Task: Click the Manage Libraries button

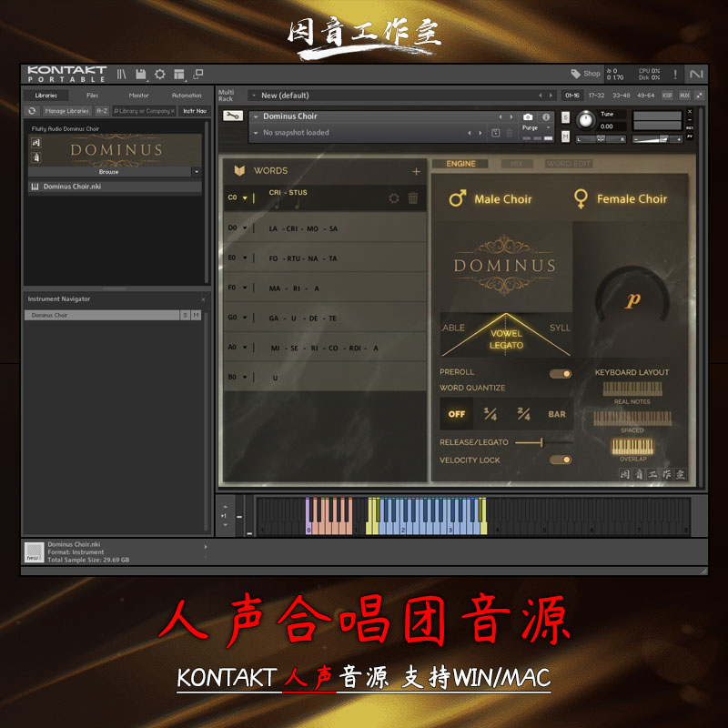Action: point(66,111)
